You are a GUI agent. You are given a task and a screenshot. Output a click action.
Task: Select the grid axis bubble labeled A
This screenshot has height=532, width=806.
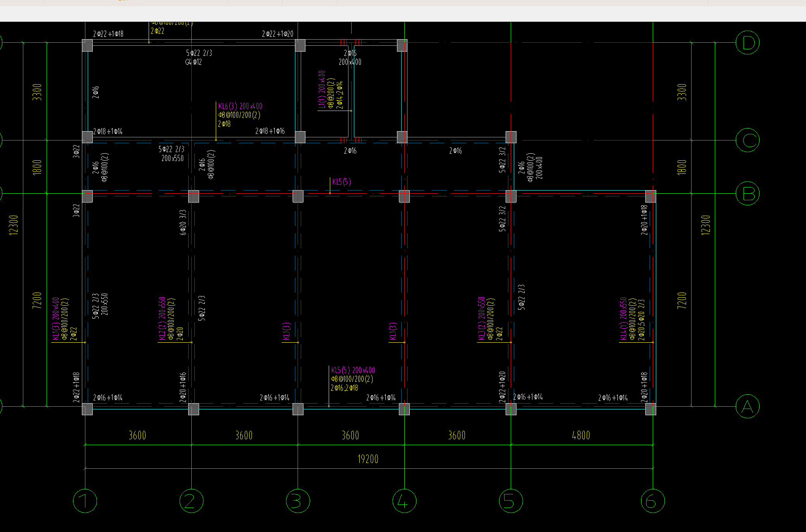click(747, 406)
